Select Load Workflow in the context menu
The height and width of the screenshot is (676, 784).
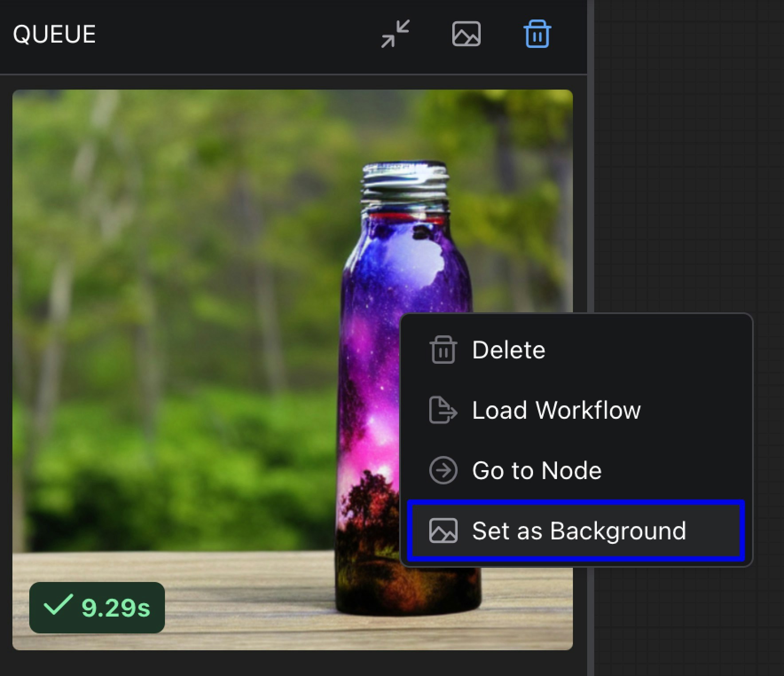pos(557,410)
